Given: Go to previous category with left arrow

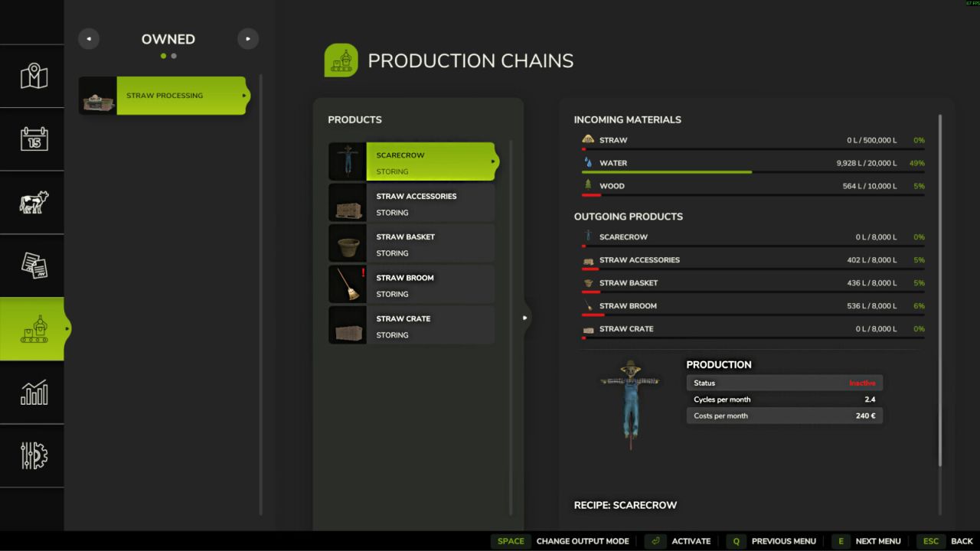Looking at the screenshot, I should (x=89, y=39).
